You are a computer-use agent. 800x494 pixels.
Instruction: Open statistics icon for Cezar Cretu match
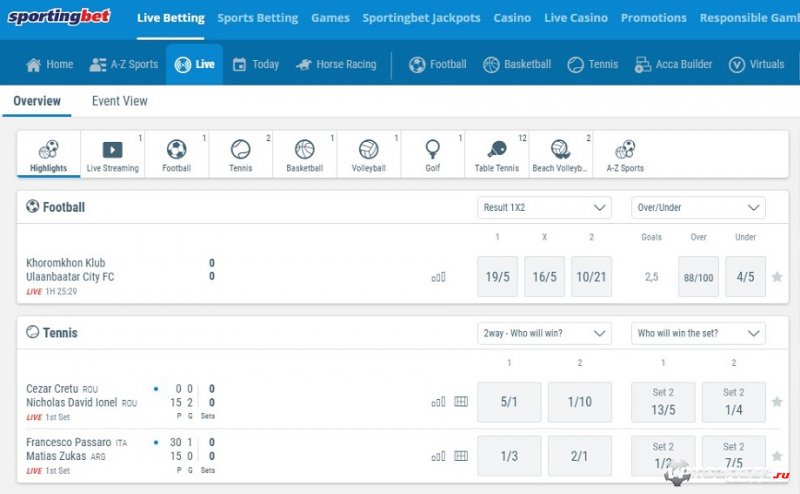438,402
